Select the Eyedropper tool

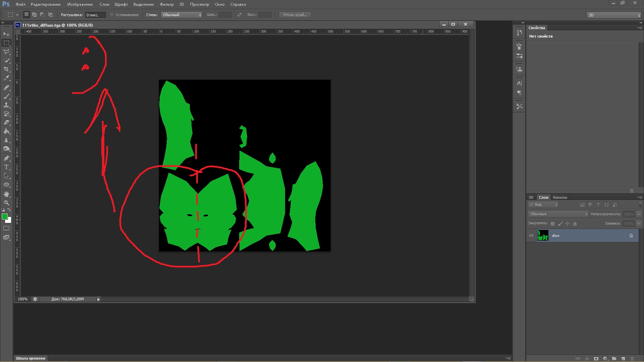tap(6, 78)
